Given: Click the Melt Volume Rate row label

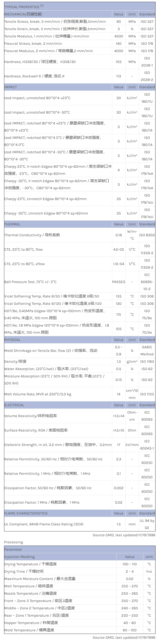Looking at the screenshot, I should [38, 394].
